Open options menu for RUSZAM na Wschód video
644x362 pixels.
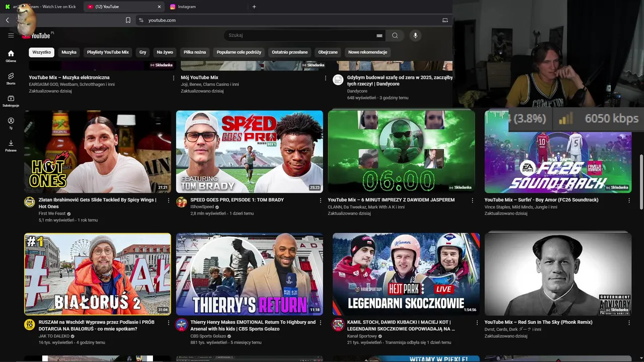[169, 322]
